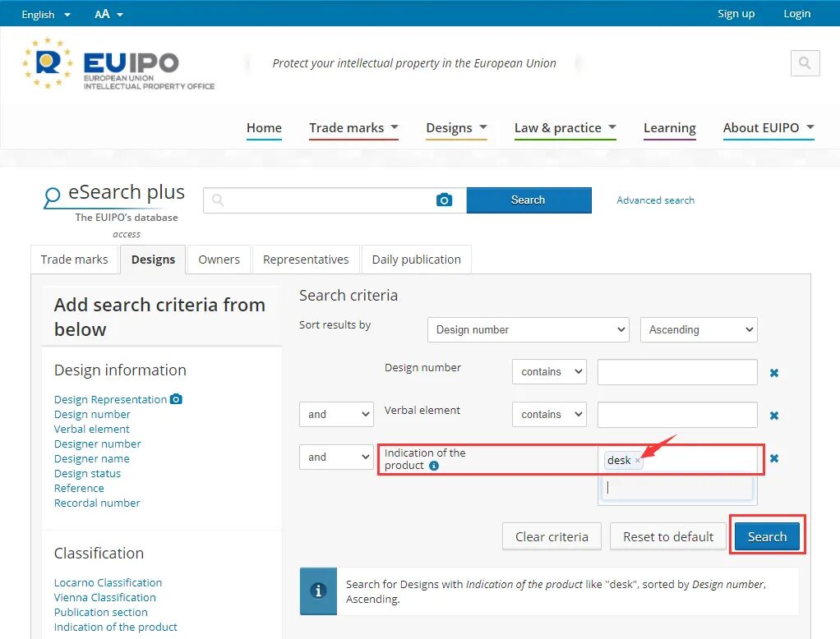Expand the Trade marks navigation menu

coord(353,128)
